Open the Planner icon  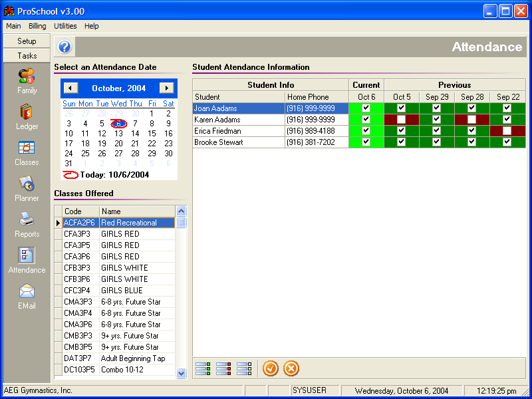tap(27, 184)
